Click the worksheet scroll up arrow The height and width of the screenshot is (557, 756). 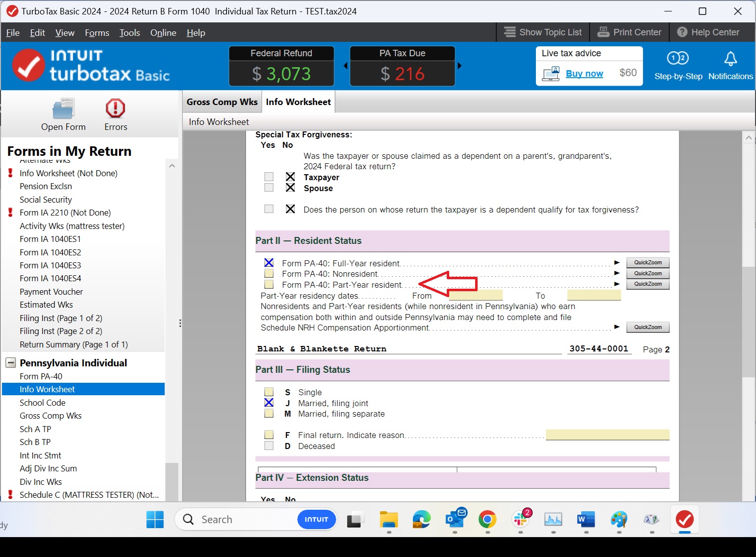[x=749, y=138]
